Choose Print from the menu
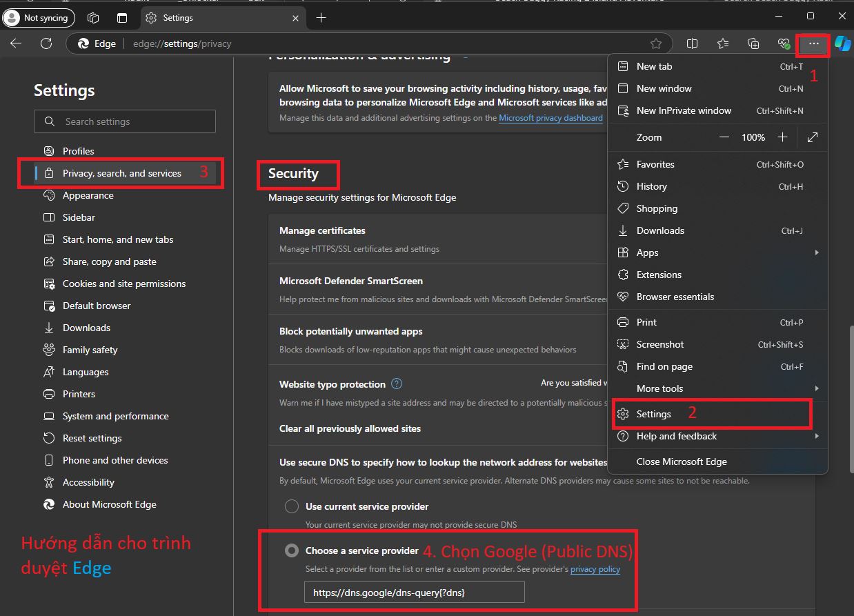The image size is (854, 616). click(x=717, y=322)
